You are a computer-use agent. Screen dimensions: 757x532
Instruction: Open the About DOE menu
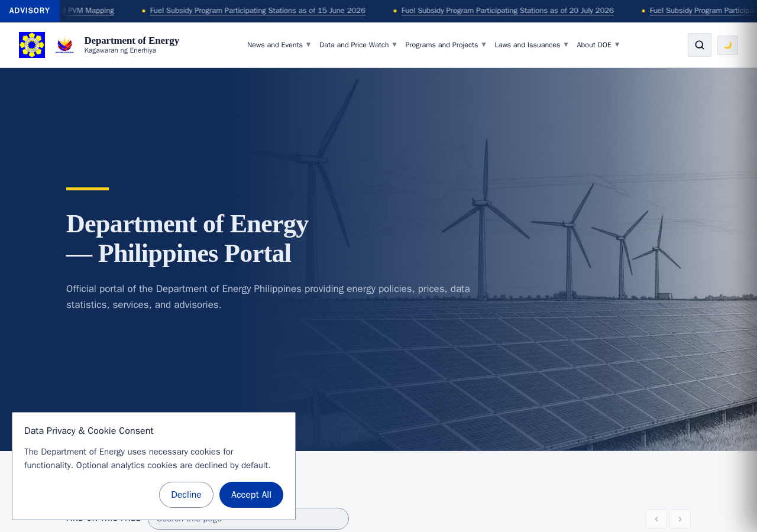pos(598,45)
